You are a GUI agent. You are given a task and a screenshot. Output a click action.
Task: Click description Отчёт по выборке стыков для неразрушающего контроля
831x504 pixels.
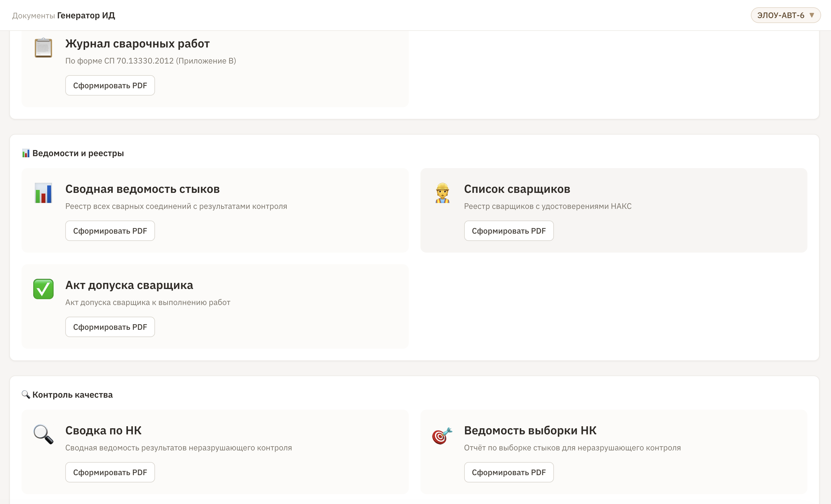[x=572, y=447]
